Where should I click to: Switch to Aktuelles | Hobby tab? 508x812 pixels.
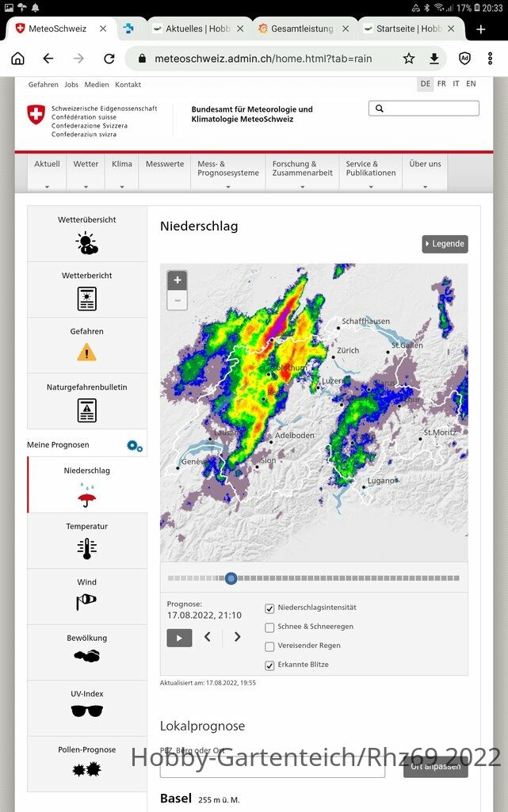(199, 29)
